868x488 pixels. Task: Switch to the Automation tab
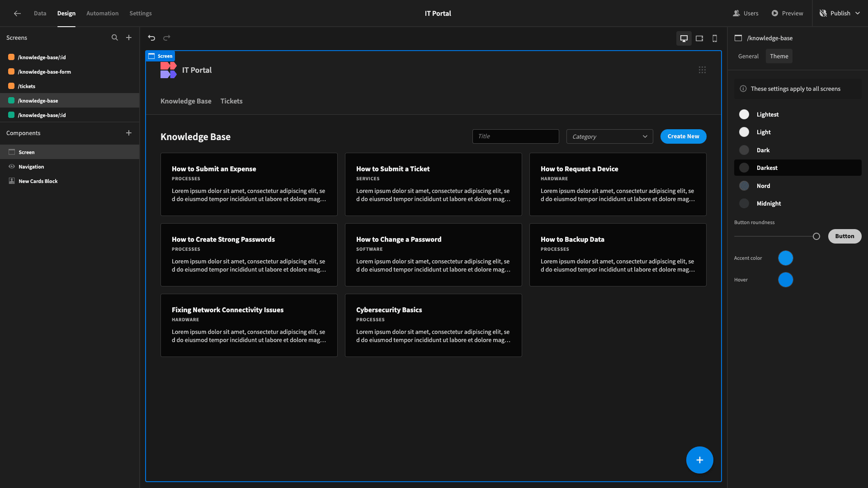[x=102, y=14]
